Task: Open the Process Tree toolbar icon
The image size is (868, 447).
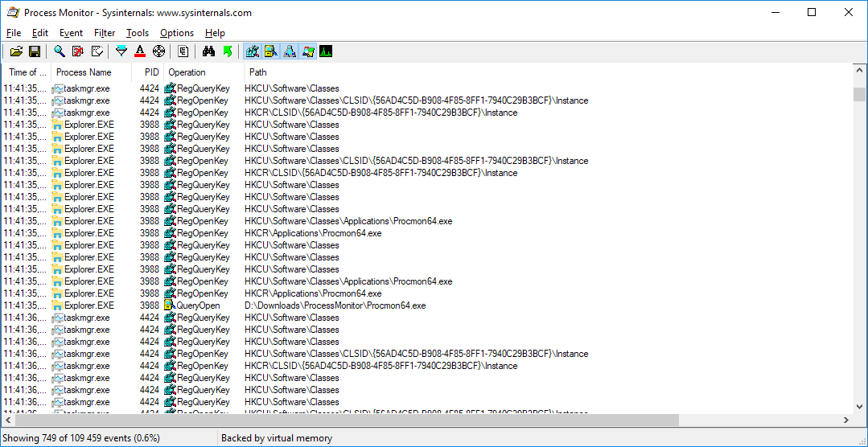Action: tap(183, 51)
